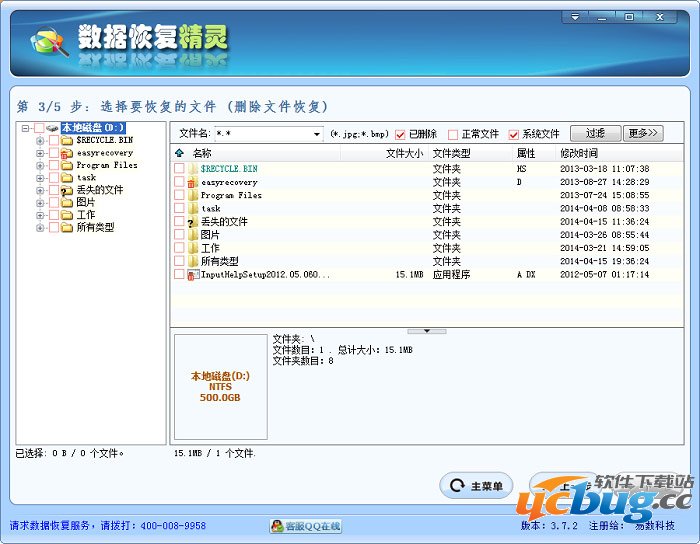Image resolution: width=700 pixels, height=544 pixels.
Task: Check the InputHelpSetup file checkbox
Action: [x=179, y=274]
